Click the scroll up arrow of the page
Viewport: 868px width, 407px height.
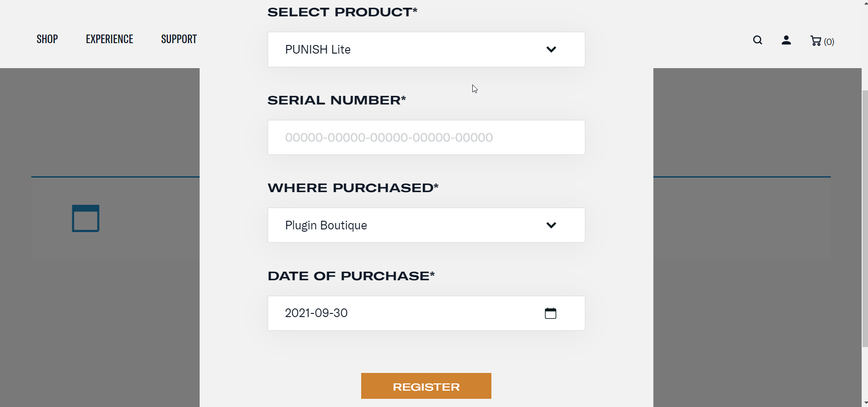click(x=865, y=4)
